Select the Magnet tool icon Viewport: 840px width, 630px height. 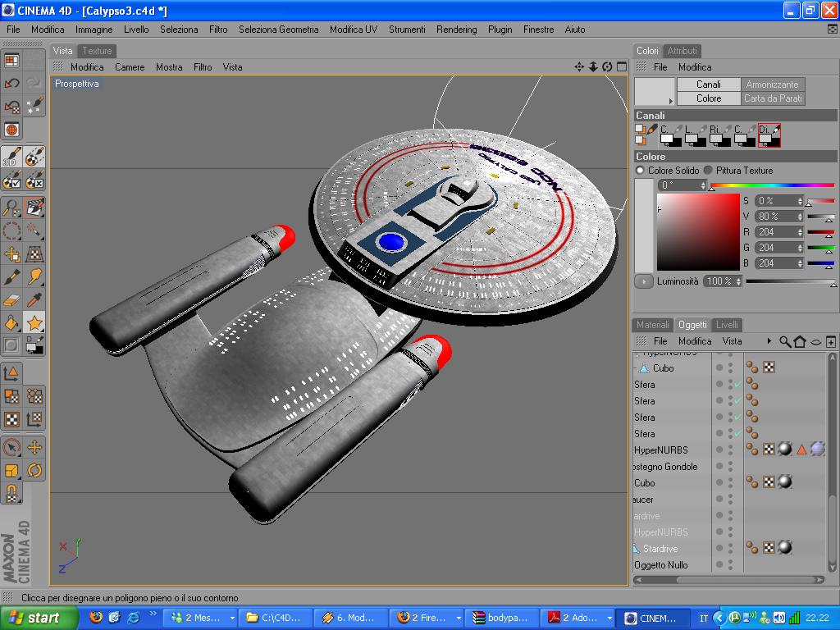click(x=11, y=493)
